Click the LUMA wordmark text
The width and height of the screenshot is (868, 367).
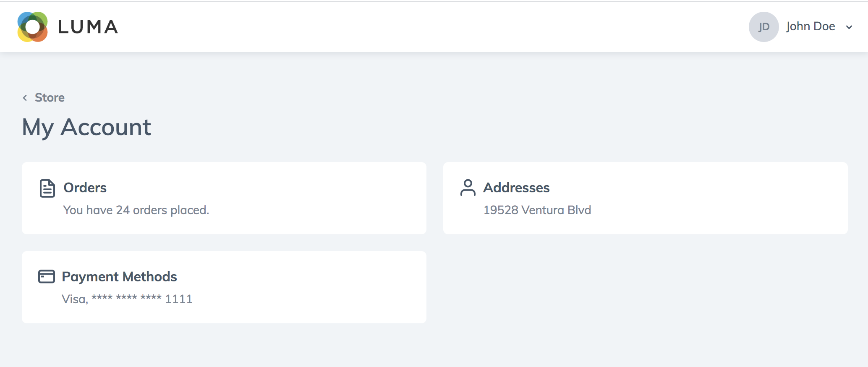(x=88, y=27)
